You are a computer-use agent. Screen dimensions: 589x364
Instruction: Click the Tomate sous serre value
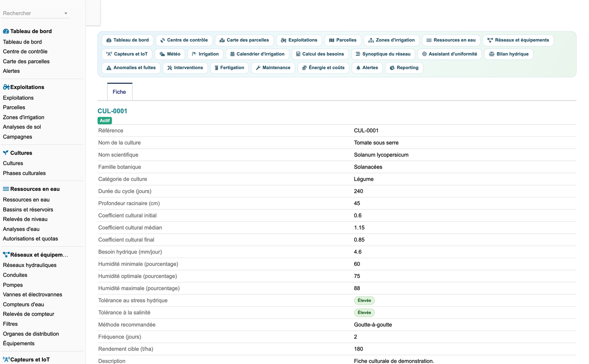(x=376, y=143)
